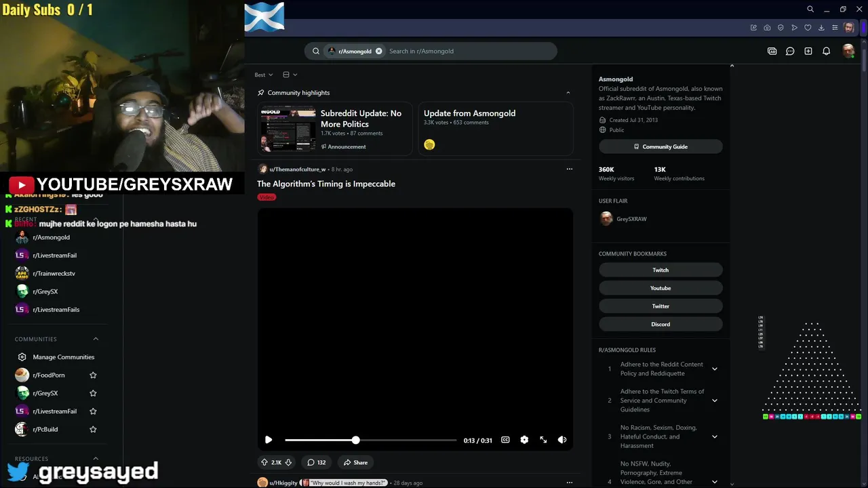Image resolution: width=868 pixels, height=488 pixels.
Task: Expand rule 1 Reddit Content Policy
Action: 715,369
